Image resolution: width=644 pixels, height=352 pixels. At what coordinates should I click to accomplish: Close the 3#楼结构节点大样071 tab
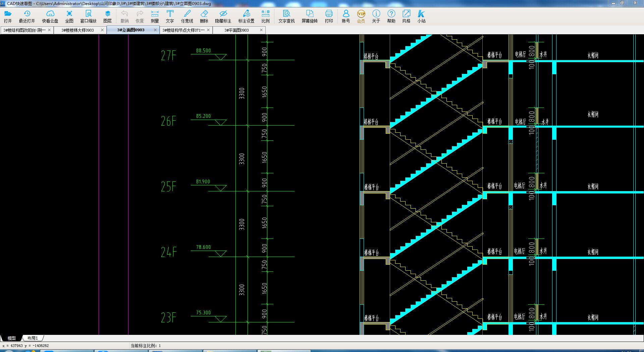208,30
